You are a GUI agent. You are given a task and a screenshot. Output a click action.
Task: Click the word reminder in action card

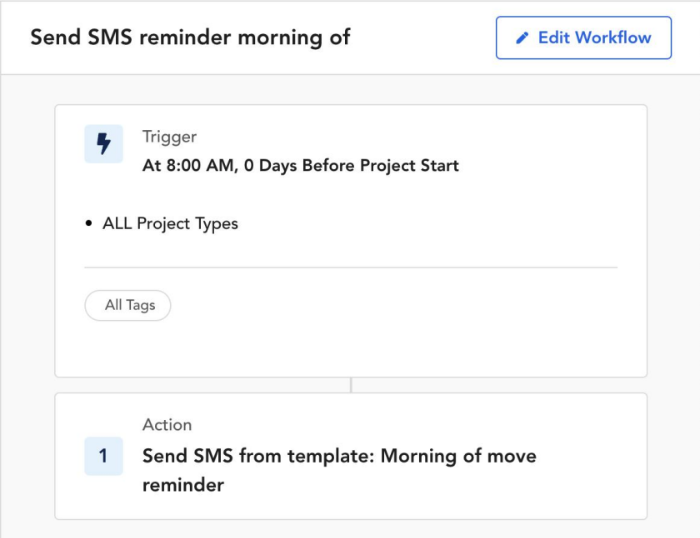[x=183, y=485]
